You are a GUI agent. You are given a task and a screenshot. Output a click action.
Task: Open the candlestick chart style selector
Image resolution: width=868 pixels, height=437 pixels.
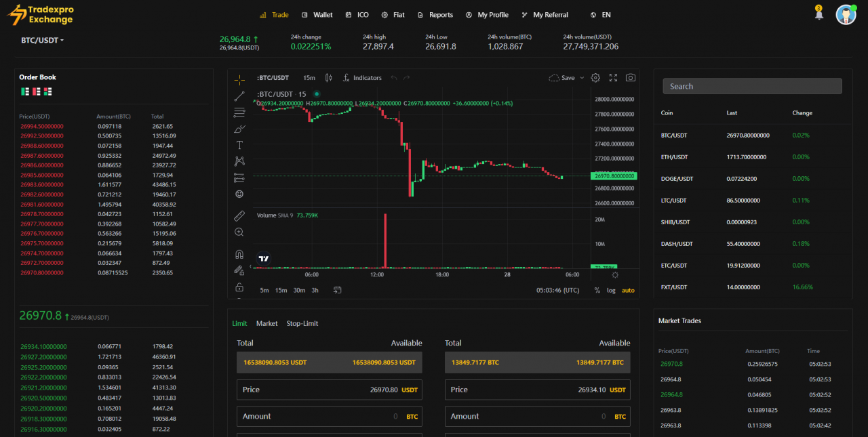tap(329, 78)
